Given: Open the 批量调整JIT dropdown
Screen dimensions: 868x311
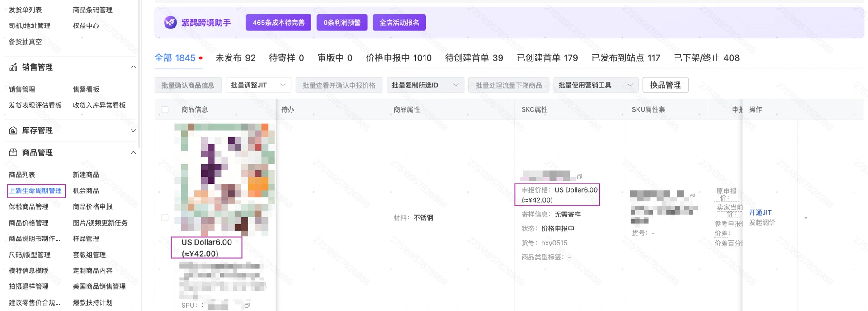Looking at the screenshot, I should click(x=258, y=85).
